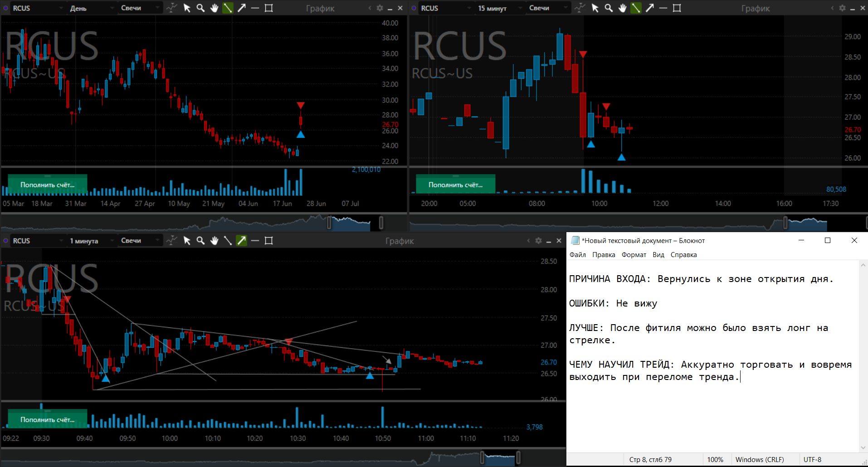This screenshot has width=868, height=467.
Task: Select the hand pan tool in 1 минута chart
Action: click(214, 240)
